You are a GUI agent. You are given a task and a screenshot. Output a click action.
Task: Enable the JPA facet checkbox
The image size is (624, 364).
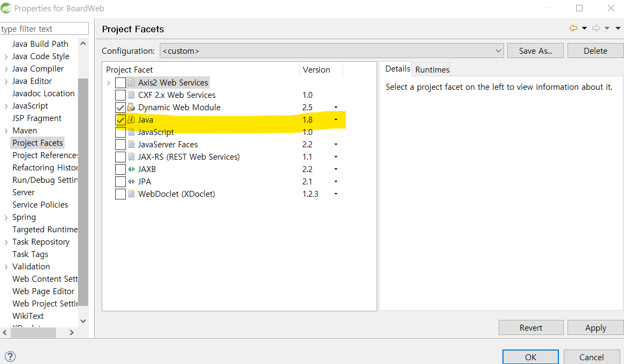point(120,181)
